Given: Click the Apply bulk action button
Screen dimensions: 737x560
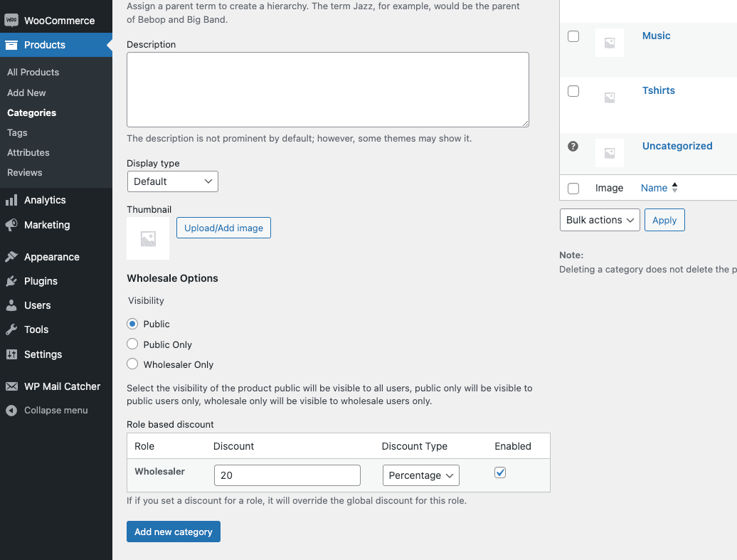Looking at the screenshot, I should tap(664, 220).
